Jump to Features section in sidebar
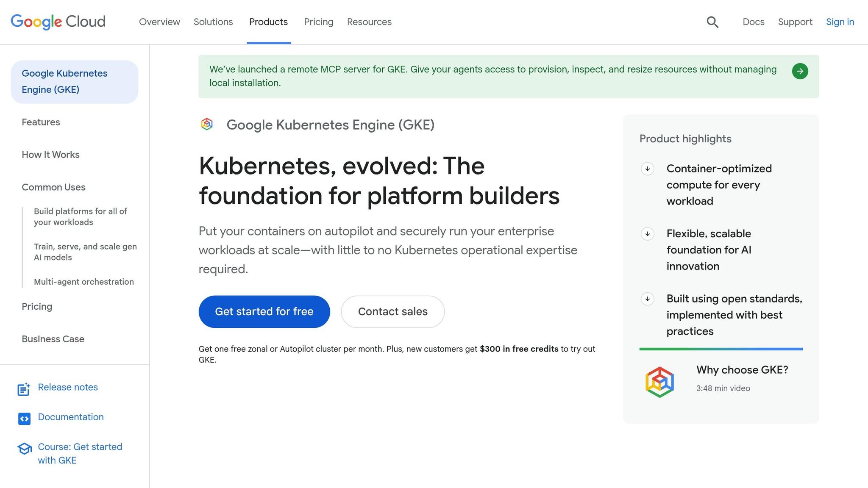Screen dimensions: 868x488 41,122
